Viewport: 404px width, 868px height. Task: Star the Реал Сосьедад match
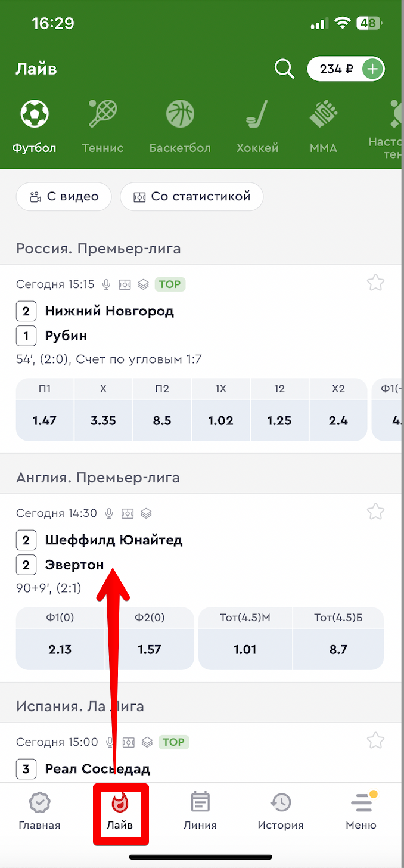pyautogui.click(x=375, y=740)
